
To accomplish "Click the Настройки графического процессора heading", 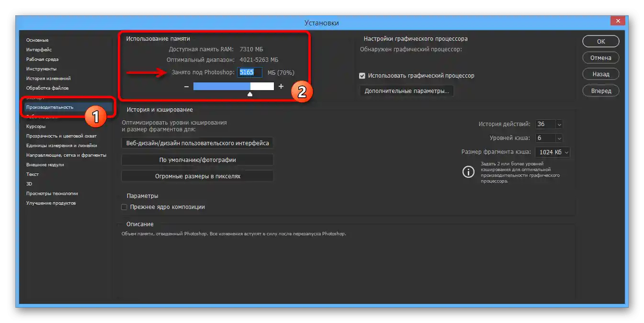I will tap(416, 39).
